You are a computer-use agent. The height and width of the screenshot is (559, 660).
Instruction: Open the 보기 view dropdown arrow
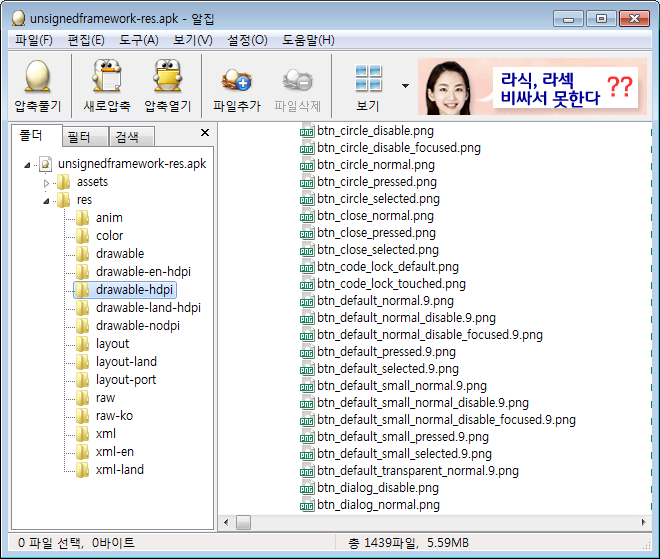click(x=405, y=86)
